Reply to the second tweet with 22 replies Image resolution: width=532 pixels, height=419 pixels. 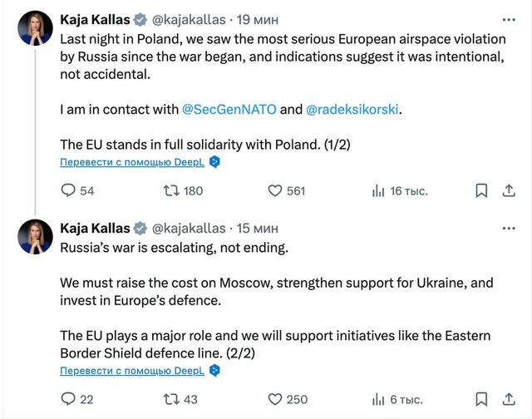pos(68,400)
